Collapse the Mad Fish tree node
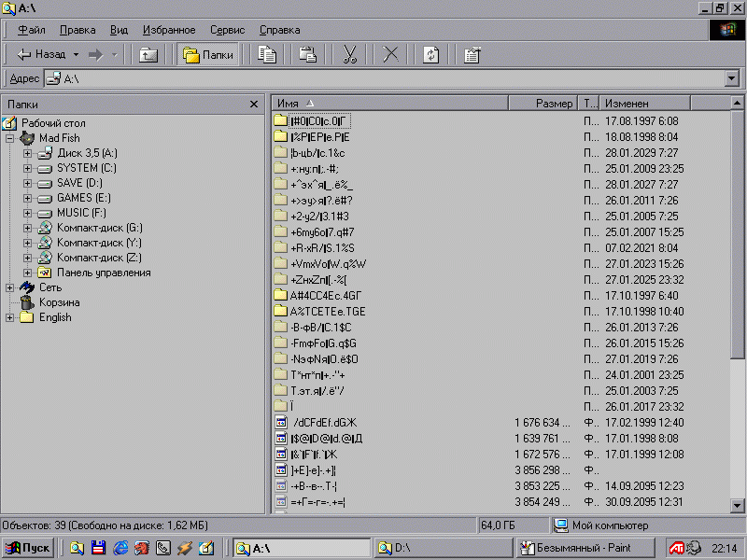Image resolution: width=747 pixels, height=560 pixels. coord(10,138)
